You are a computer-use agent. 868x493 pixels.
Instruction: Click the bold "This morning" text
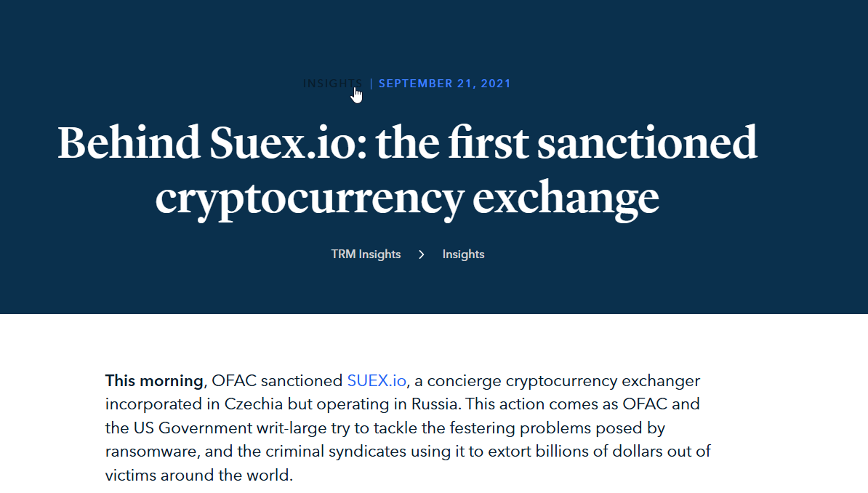pyautogui.click(x=154, y=380)
